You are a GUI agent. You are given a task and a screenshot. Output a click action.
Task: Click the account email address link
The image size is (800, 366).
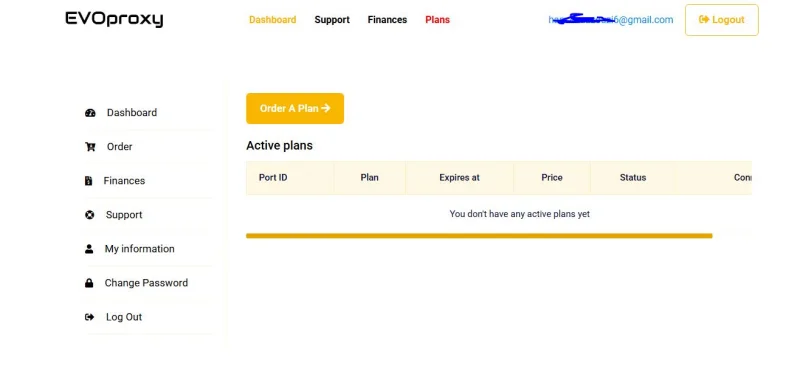(611, 20)
